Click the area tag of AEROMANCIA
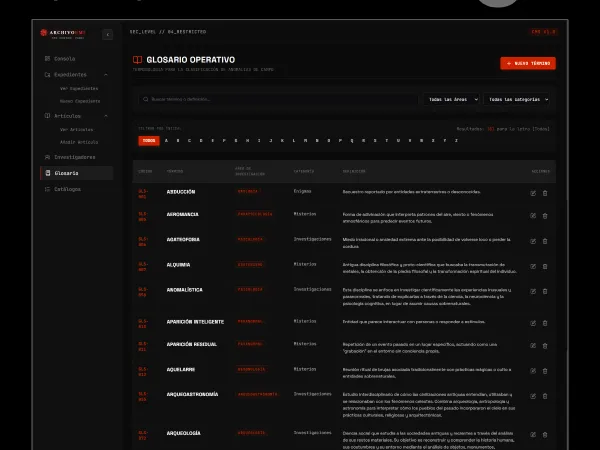 [255, 214]
